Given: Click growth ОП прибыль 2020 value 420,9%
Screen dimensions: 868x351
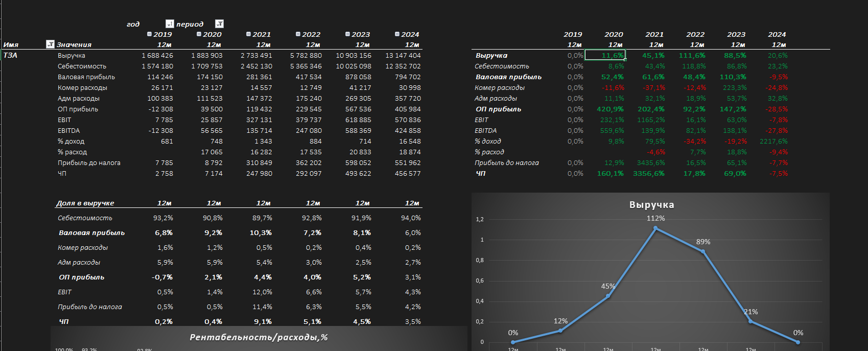Looking at the screenshot, I should (x=610, y=109).
